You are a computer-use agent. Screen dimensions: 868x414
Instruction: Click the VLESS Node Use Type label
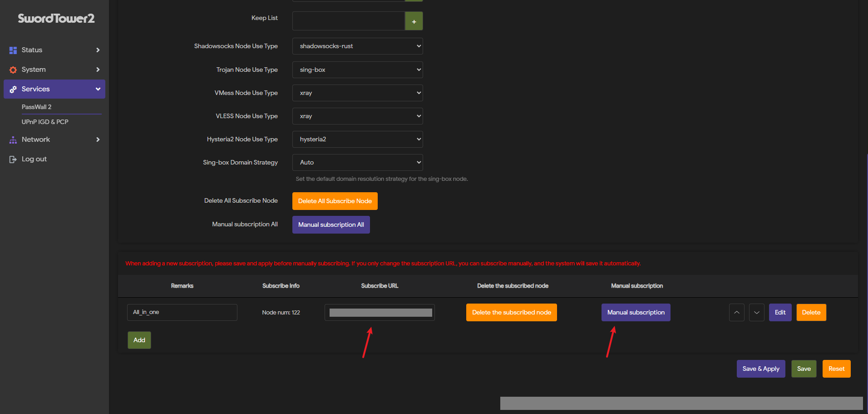(x=247, y=116)
